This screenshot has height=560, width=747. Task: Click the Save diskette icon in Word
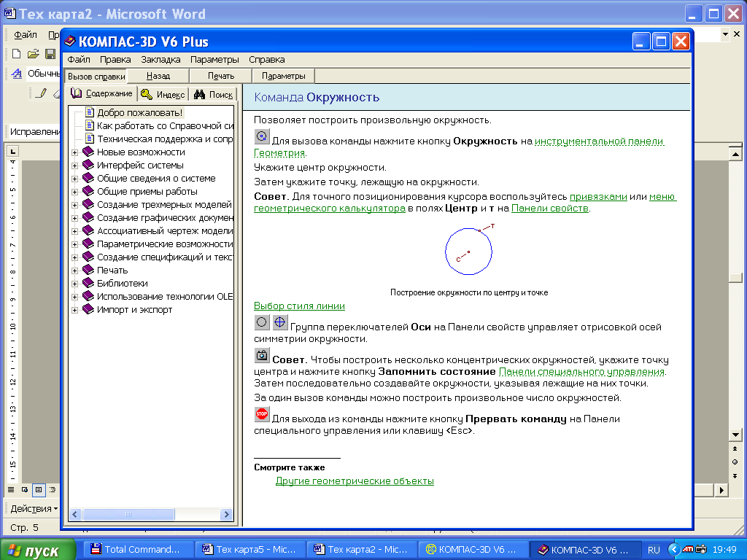(50, 53)
